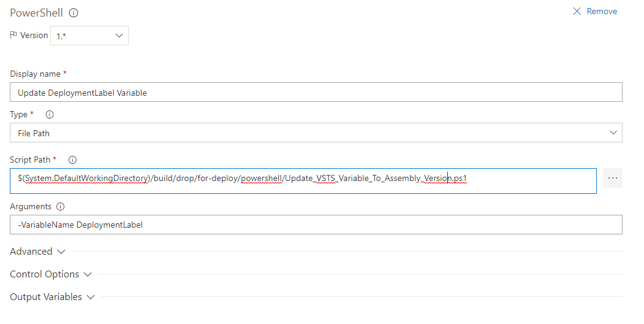Screen dimensions: 644x324
Task: Click the Script Path label
Action: pos(30,160)
